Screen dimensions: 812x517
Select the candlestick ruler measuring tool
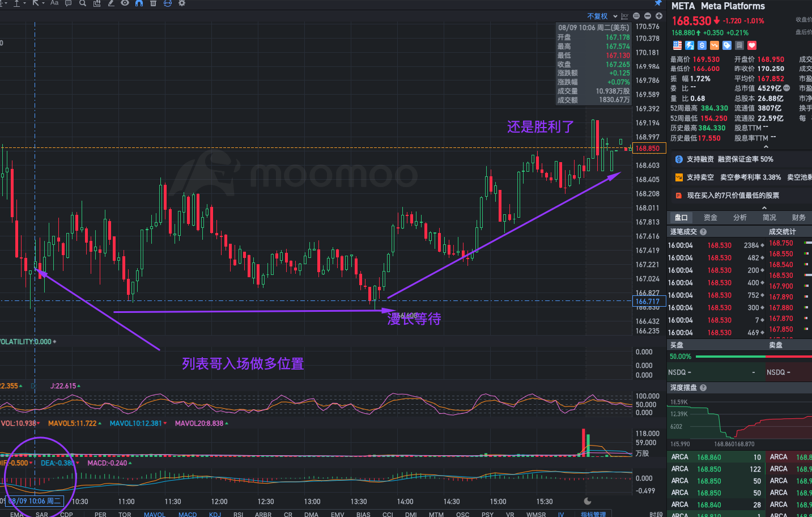coord(97,3)
